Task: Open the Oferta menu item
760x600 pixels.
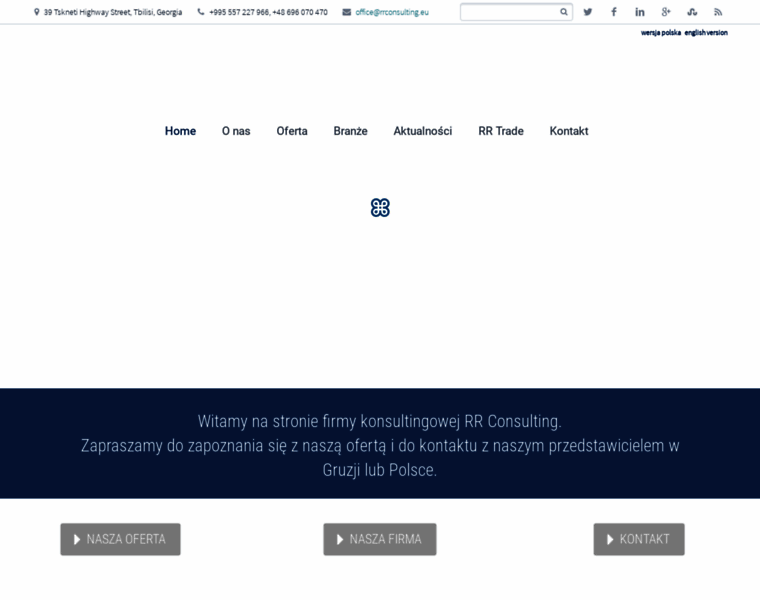Action: click(292, 131)
